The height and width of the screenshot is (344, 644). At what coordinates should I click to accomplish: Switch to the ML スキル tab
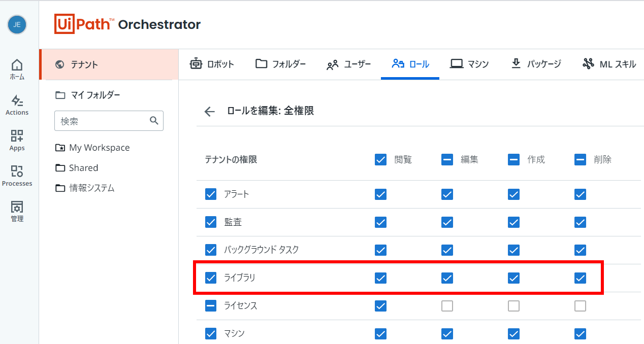[x=609, y=64]
